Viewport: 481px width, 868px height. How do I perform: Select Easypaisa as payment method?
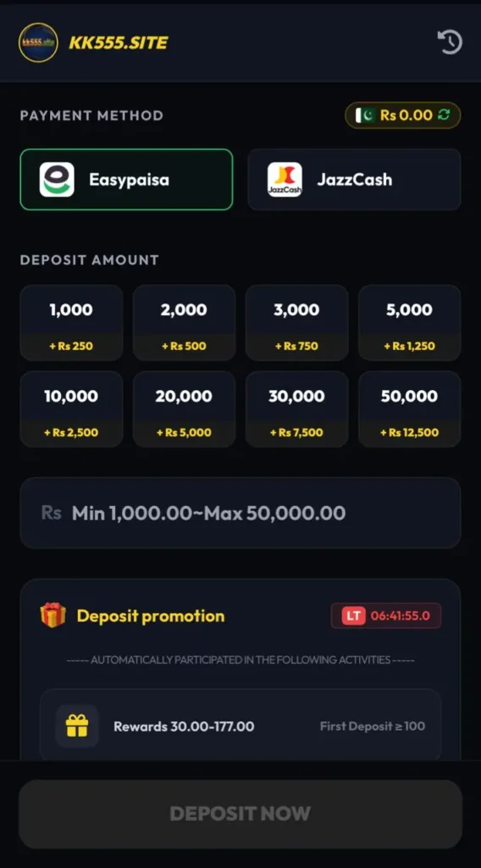coord(127,180)
